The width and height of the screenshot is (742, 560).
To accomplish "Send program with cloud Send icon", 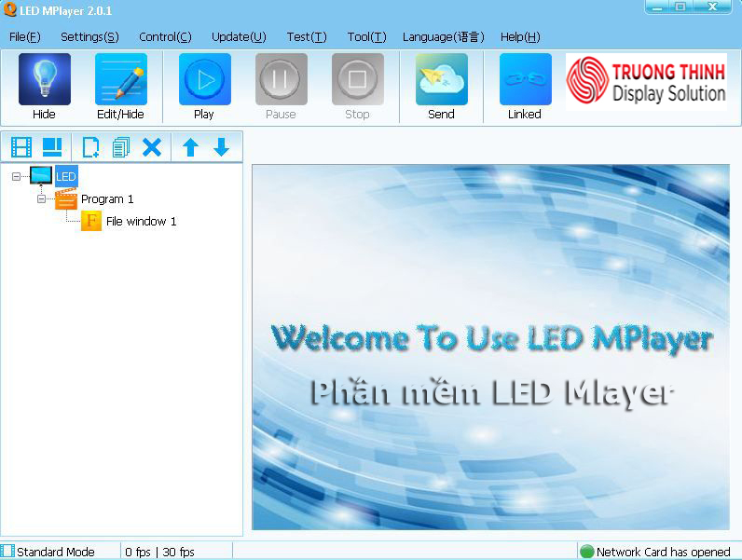I will [442, 79].
